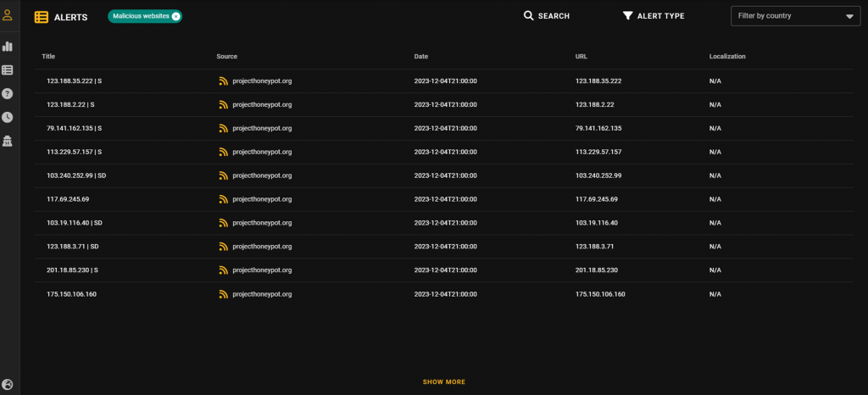Click SHOW MORE to load alerts
The height and width of the screenshot is (395, 868).
pyautogui.click(x=444, y=382)
